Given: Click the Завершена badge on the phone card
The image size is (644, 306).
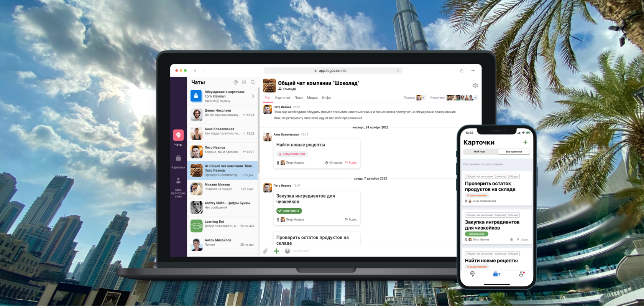Looking at the screenshot, I should 476,234.
